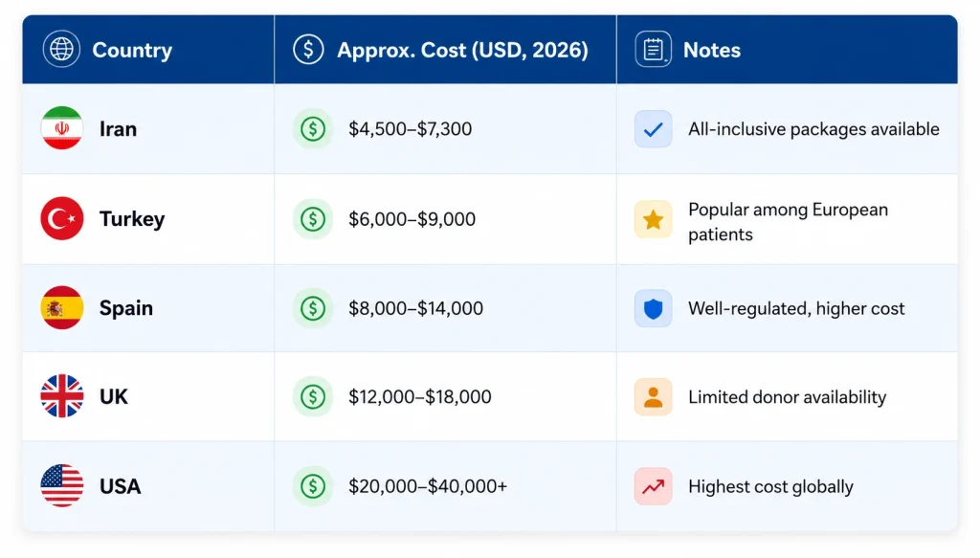This screenshot has height=558, width=980.
Task: Click the dollar icon in Approx. Cost header
Action: pos(308,49)
